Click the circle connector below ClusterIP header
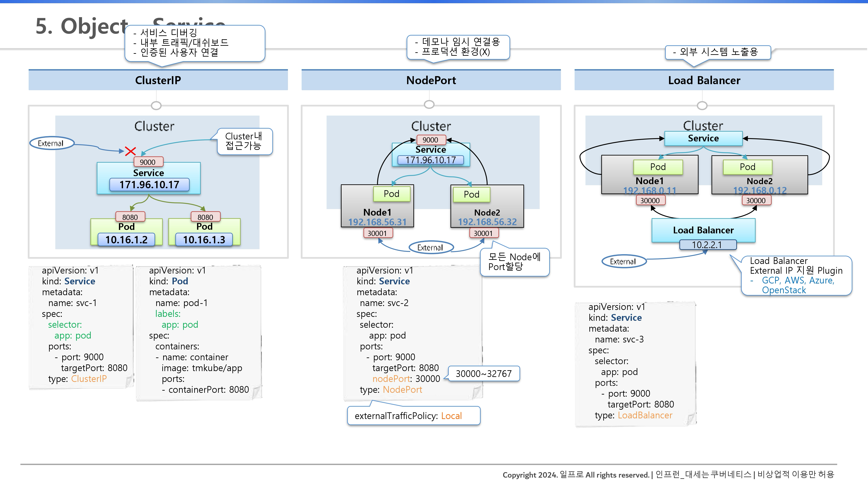Screen dimensions: 868x488 point(156,105)
